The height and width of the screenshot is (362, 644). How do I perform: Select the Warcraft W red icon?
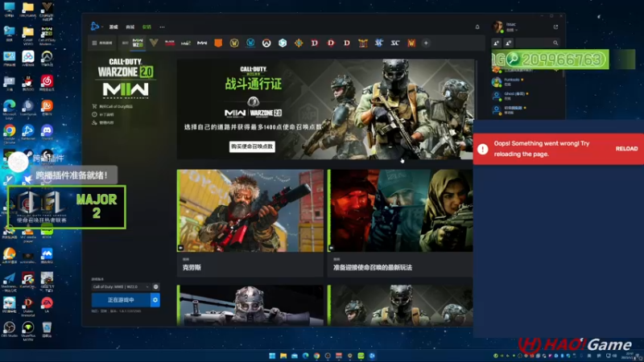coord(411,43)
